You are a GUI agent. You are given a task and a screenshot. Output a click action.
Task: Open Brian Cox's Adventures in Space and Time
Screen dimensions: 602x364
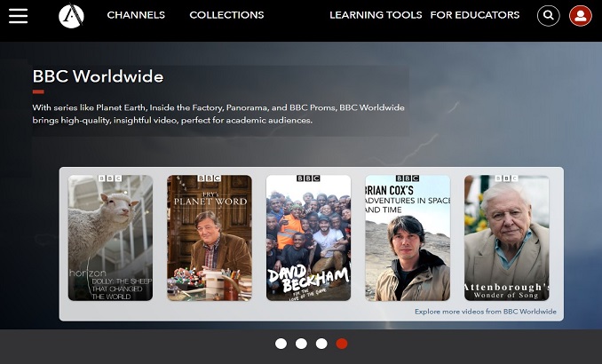coord(408,238)
